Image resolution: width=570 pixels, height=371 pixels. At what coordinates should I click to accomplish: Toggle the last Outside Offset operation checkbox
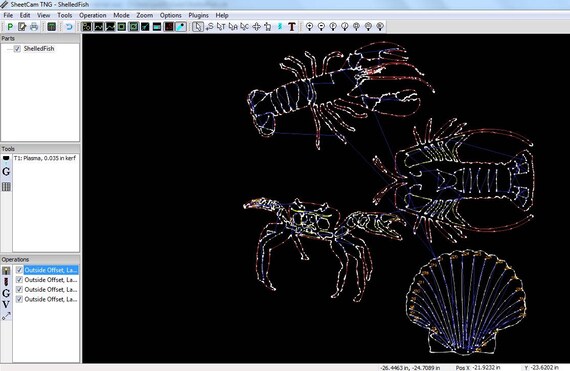(x=19, y=299)
